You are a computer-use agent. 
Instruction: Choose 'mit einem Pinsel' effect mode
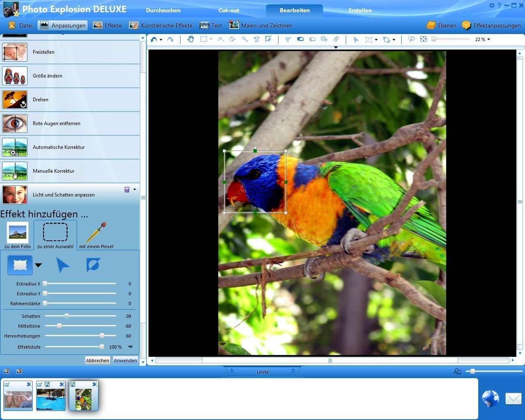tap(96, 235)
